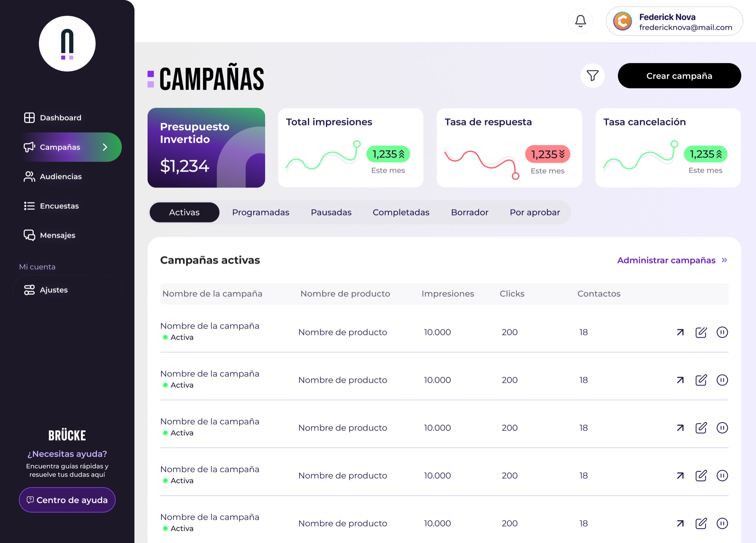
Task: Click the Contactos column header
Action: pyautogui.click(x=599, y=294)
